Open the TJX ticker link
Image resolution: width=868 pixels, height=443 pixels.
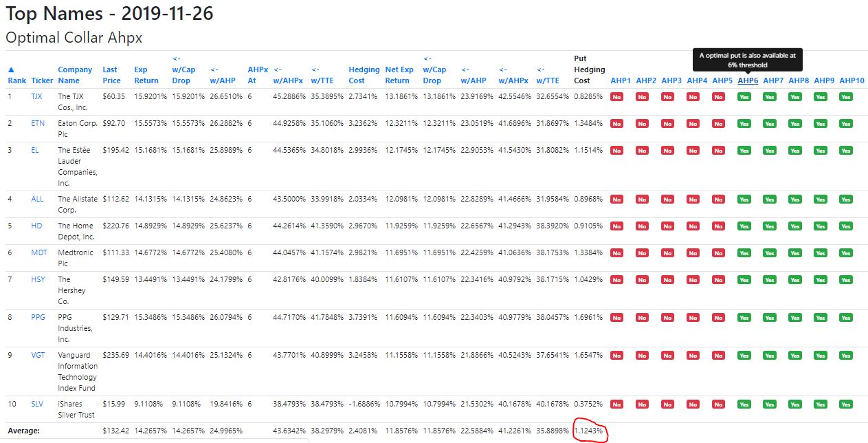36,96
